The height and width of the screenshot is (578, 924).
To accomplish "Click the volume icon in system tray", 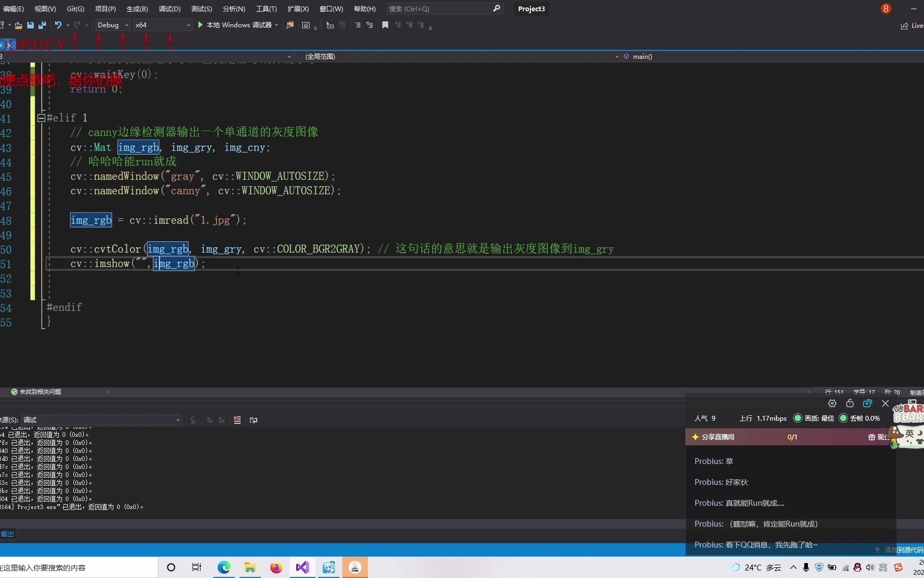I will [x=870, y=567].
